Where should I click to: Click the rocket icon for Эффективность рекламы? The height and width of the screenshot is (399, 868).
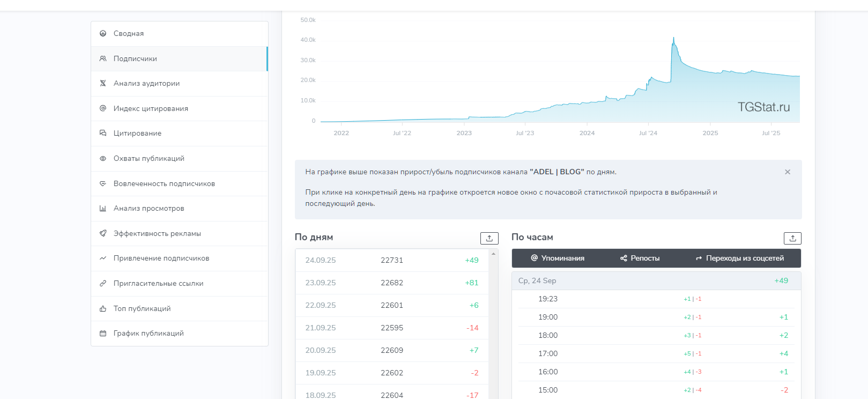click(x=103, y=233)
